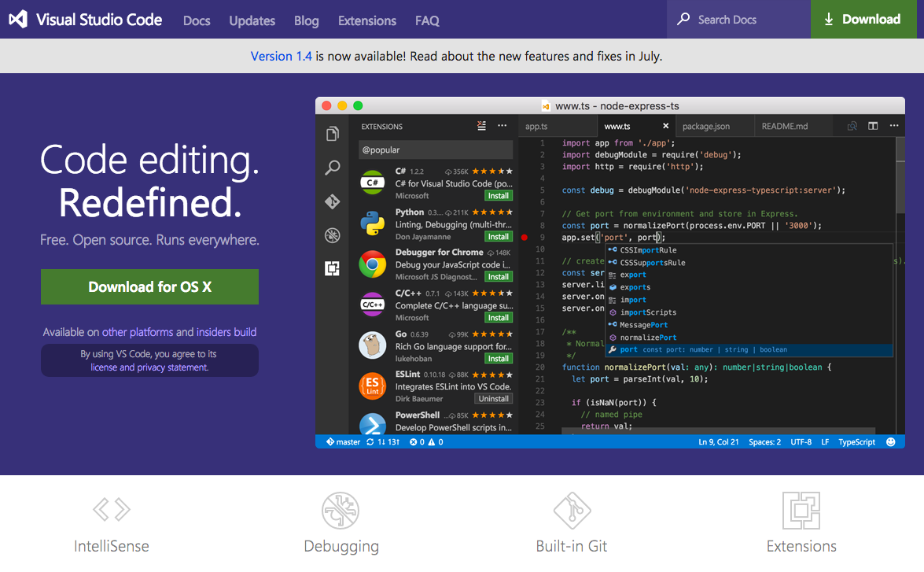Open Extensions in the top navigation bar
This screenshot has height=572, width=924.
367,20
